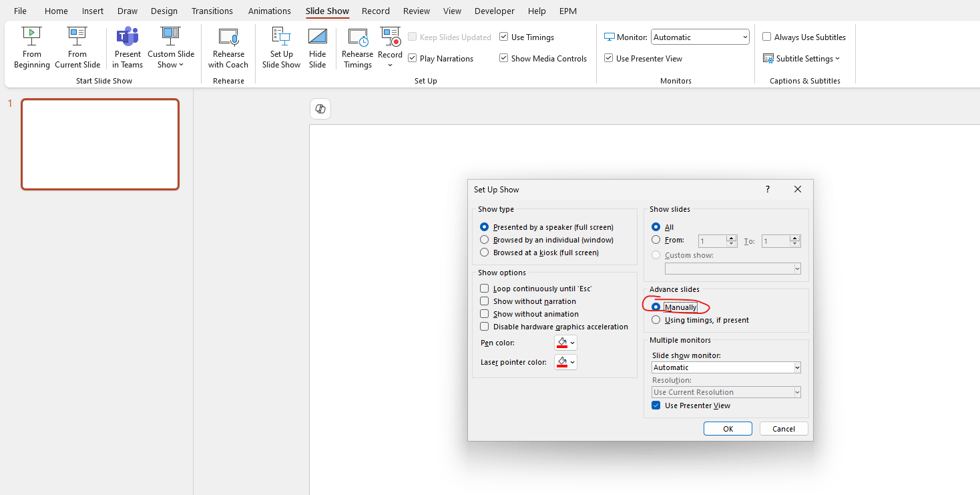The width and height of the screenshot is (980, 495).
Task: Toggle Play Narrations checkbox
Action: pyautogui.click(x=413, y=59)
